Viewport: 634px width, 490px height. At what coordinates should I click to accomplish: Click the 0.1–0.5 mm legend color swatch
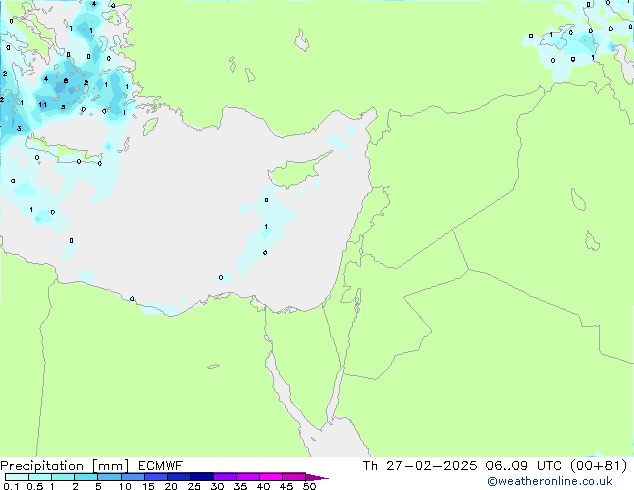(17, 477)
